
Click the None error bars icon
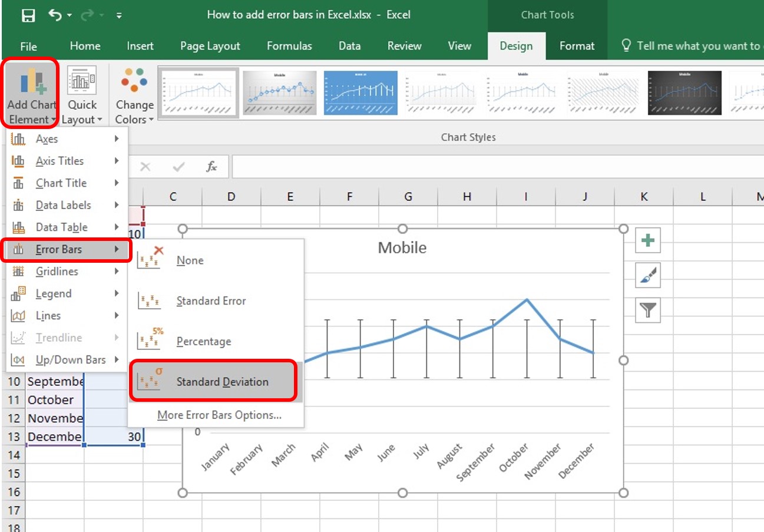150,258
